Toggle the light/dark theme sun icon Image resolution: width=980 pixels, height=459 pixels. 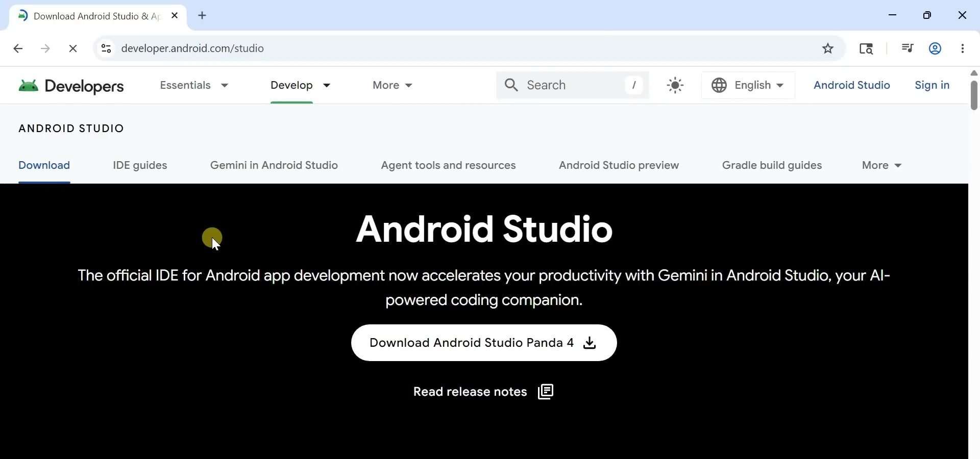pos(675,85)
